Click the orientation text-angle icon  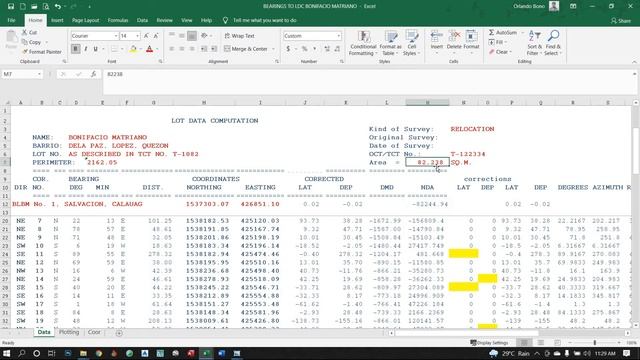tap(204, 36)
